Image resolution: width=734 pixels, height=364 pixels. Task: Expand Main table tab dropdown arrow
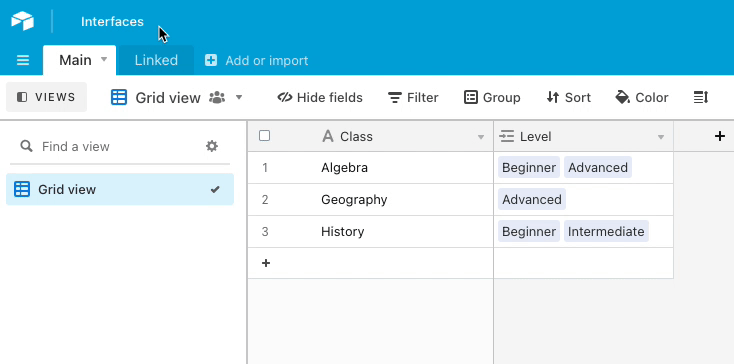(x=104, y=59)
